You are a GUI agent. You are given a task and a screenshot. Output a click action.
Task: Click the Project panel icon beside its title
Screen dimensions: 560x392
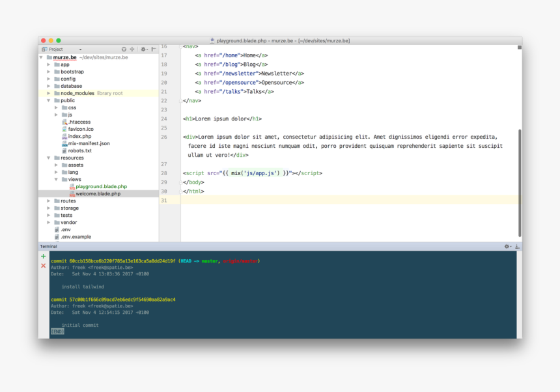[x=44, y=49]
